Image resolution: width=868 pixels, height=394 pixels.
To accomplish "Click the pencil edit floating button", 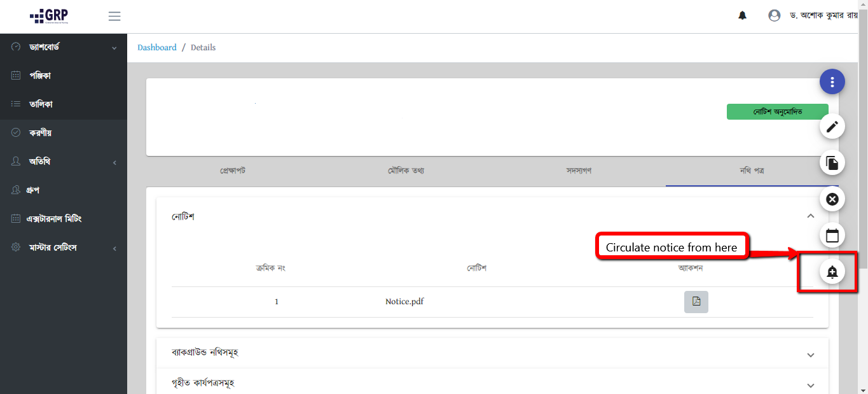I will tap(832, 127).
